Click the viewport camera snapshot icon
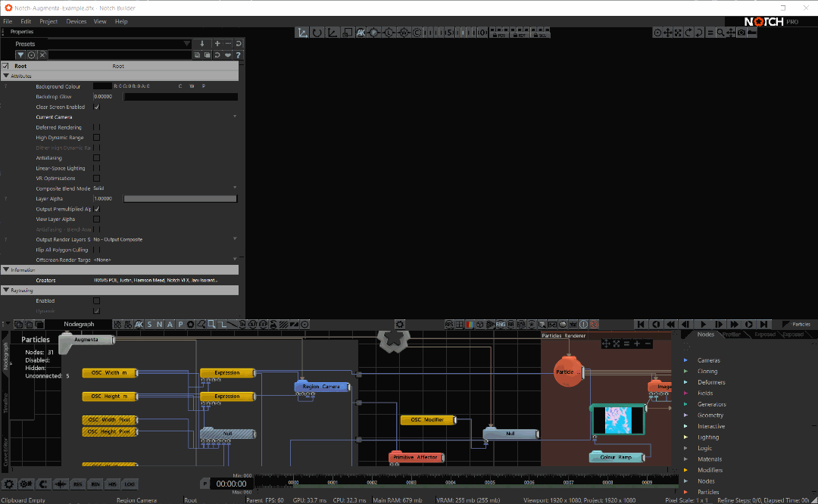 742,33
